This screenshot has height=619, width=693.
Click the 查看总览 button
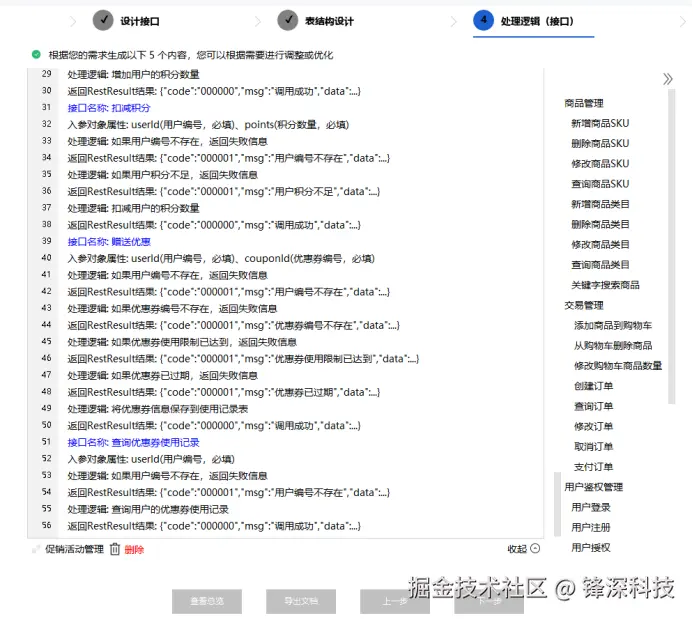207,601
